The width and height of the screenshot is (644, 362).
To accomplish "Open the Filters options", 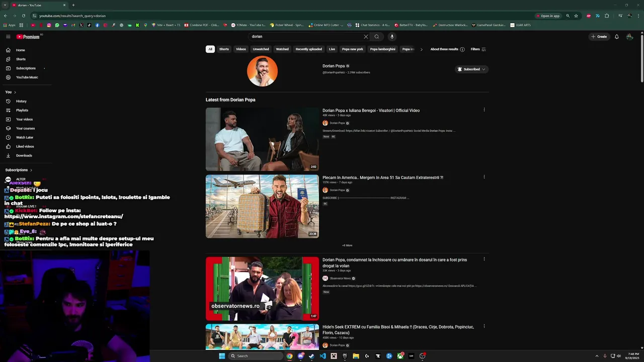I will pyautogui.click(x=478, y=49).
